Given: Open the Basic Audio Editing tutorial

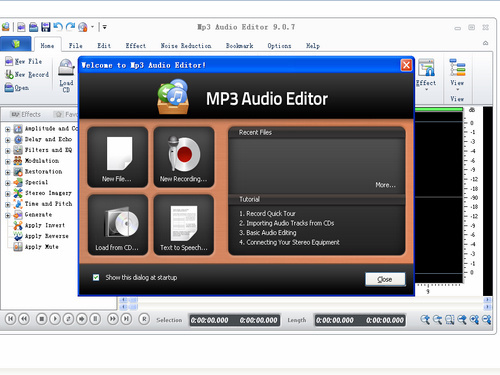Looking at the screenshot, I should click(x=268, y=233).
